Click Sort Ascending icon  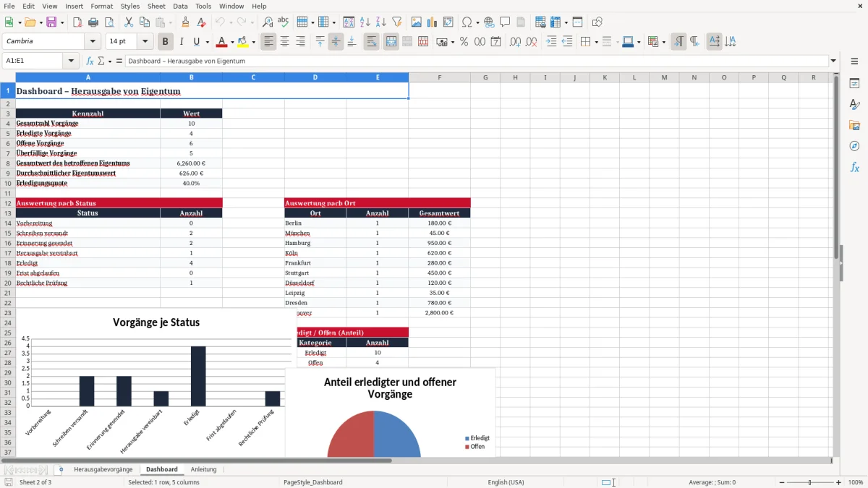pyautogui.click(x=365, y=22)
